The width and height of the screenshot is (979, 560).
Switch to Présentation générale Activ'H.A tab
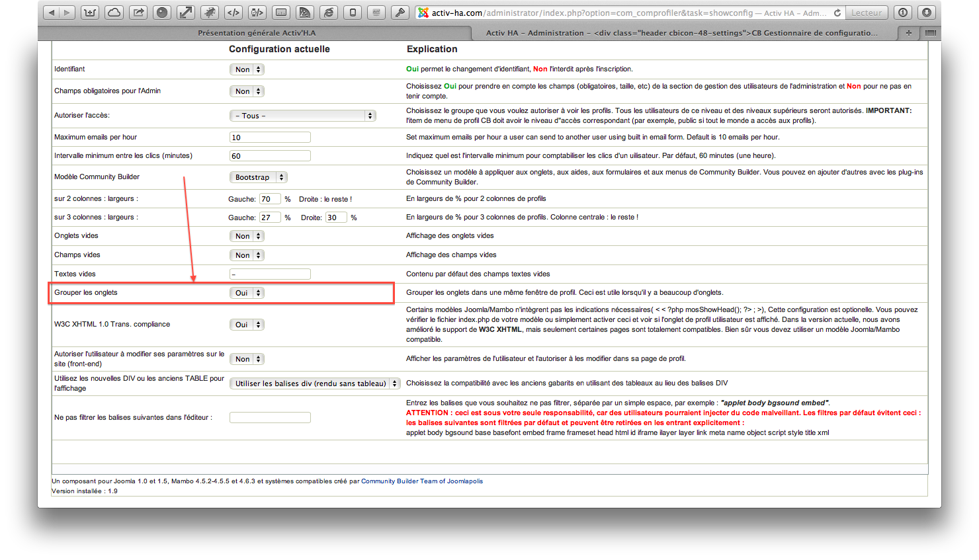point(257,32)
